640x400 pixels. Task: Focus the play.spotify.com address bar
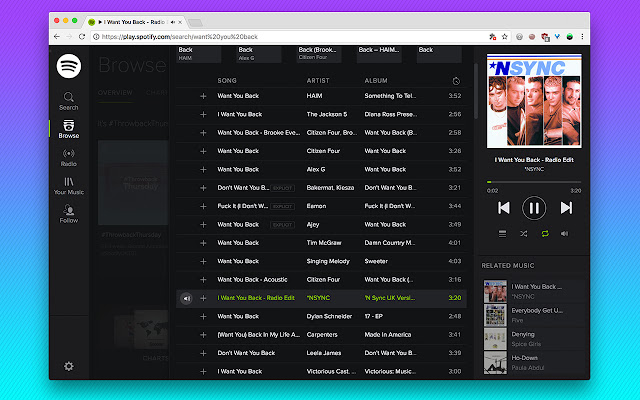(x=286, y=37)
